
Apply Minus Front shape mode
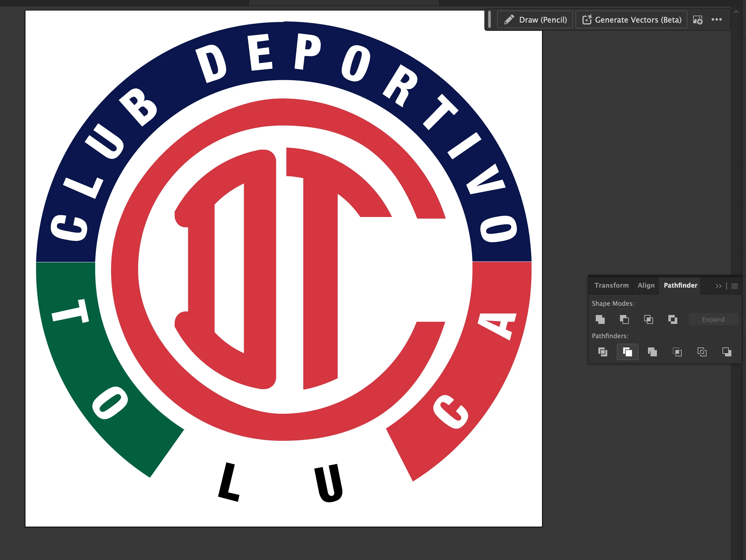(624, 319)
